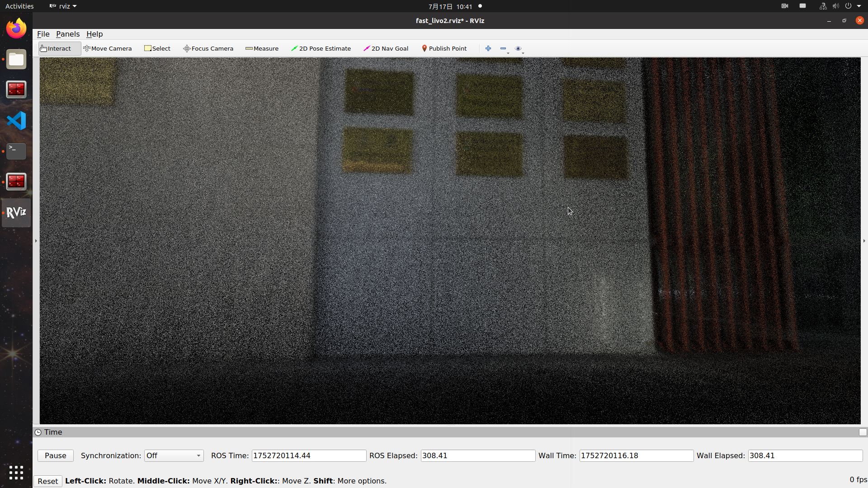Screen dimensions: 868x488
Task: Activate the Move Camera tool
Action: (x=108, y=49)
